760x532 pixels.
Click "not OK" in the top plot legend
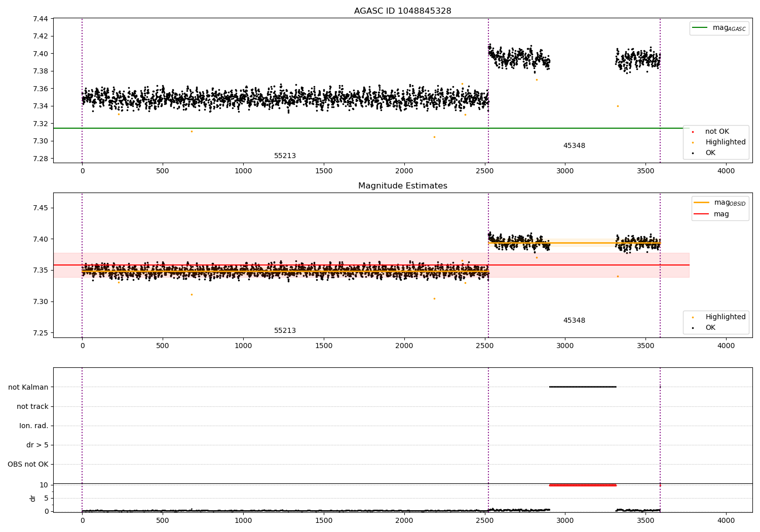(717, 131)
